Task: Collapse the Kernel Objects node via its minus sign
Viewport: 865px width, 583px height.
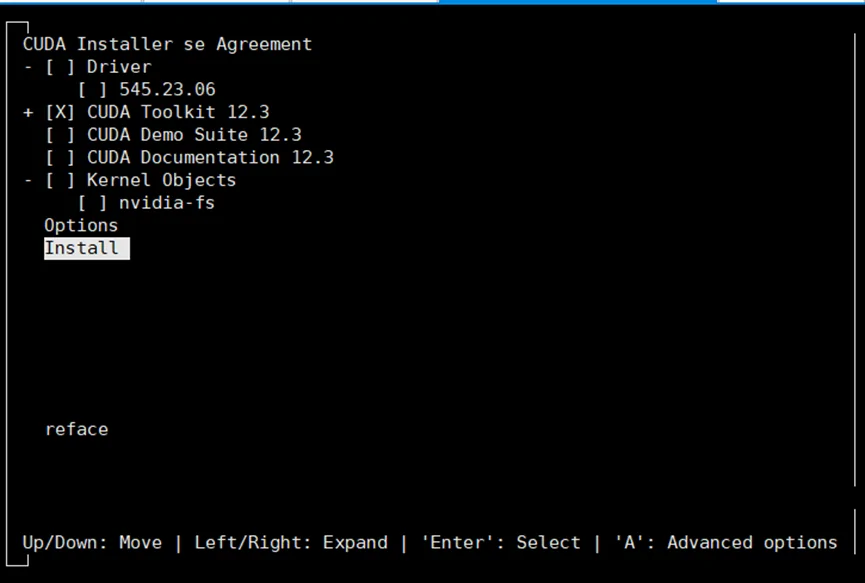Action: click(28, 181)
